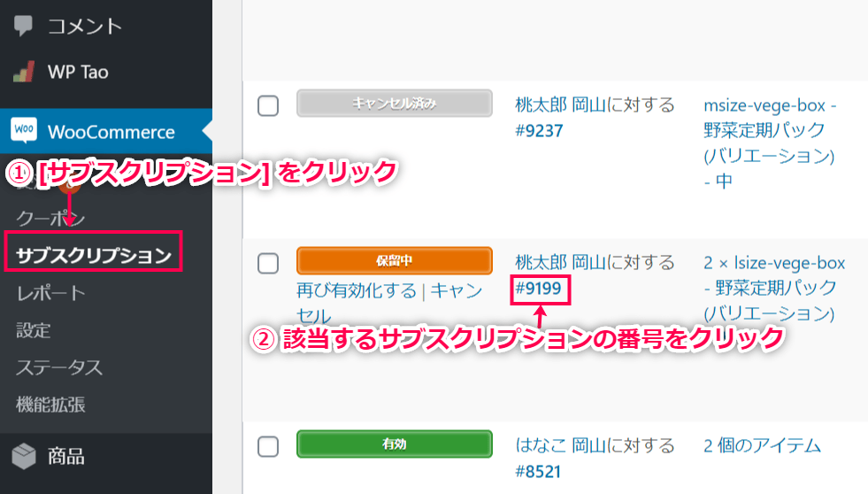The image size is (868, 494).
Task: Click the orange 保留中 status badge
Action: click(x=394, y=260)
